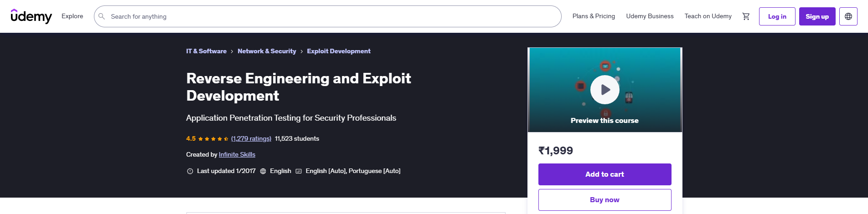Click the search magnifier icon
This screenshot has height=214, width=868.
(x=102, y=16)
